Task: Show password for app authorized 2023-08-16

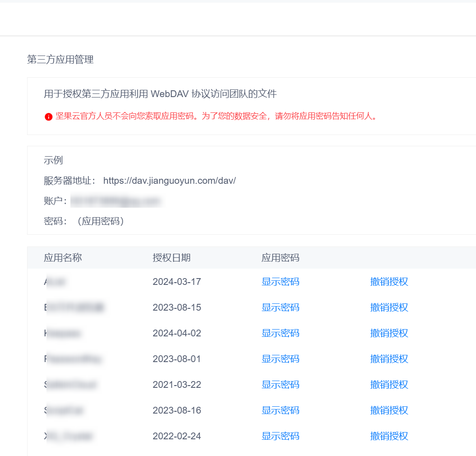Action: tap(280, 410)
